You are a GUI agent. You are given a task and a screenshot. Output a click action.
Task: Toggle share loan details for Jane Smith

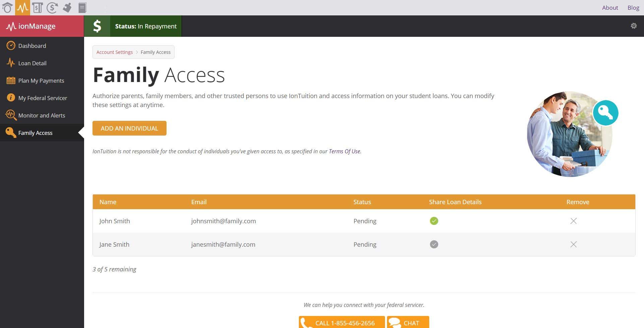(434, 244)
